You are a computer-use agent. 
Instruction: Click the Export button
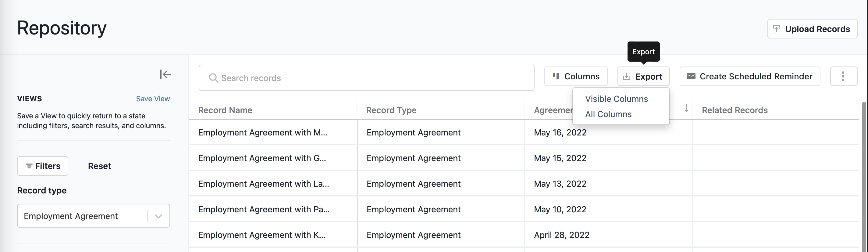pyautogui.click(x=643, y=76)
